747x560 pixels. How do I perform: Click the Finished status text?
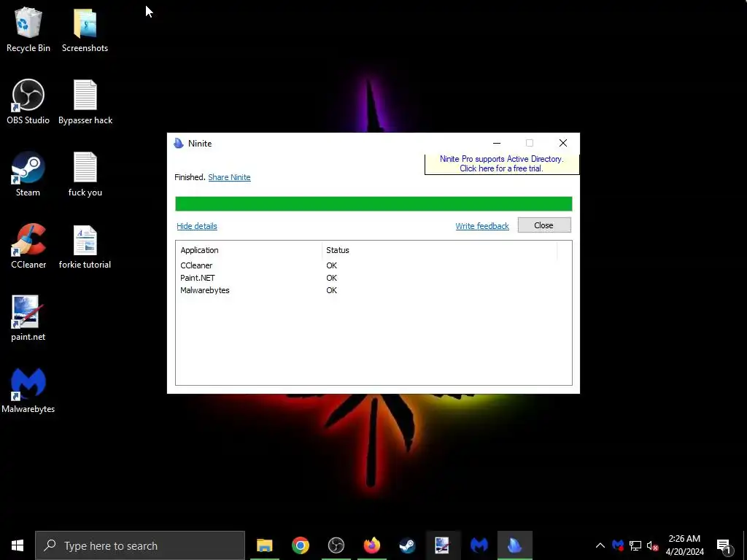click(190, 177)
